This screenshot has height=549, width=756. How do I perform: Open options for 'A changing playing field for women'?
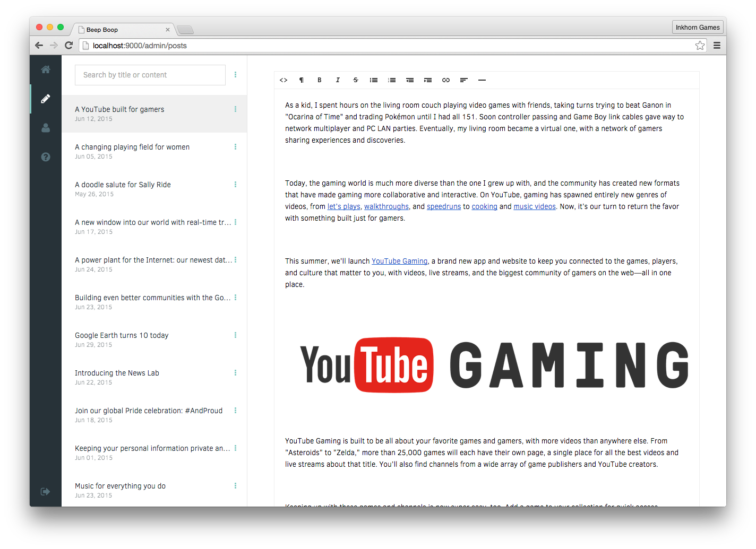tap(235, 147)
